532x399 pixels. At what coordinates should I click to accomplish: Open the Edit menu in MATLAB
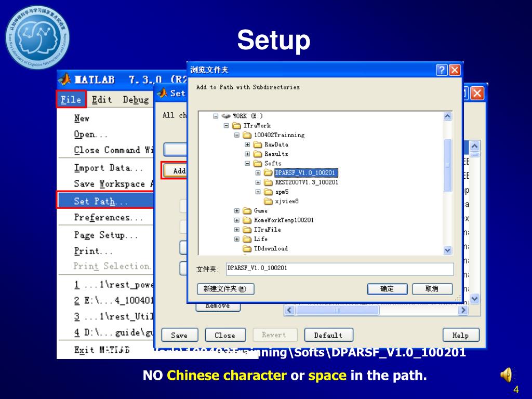tap(102, 99)
